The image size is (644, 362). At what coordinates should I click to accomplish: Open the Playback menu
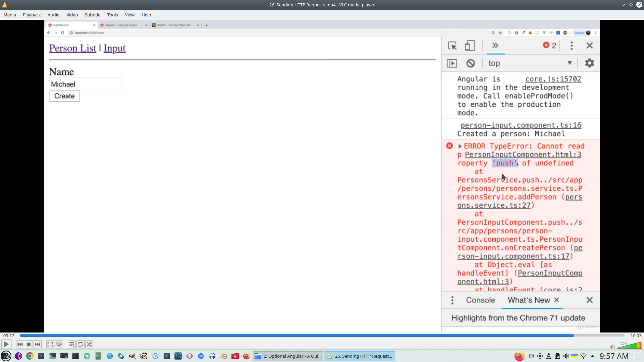[x=32, y=15]
